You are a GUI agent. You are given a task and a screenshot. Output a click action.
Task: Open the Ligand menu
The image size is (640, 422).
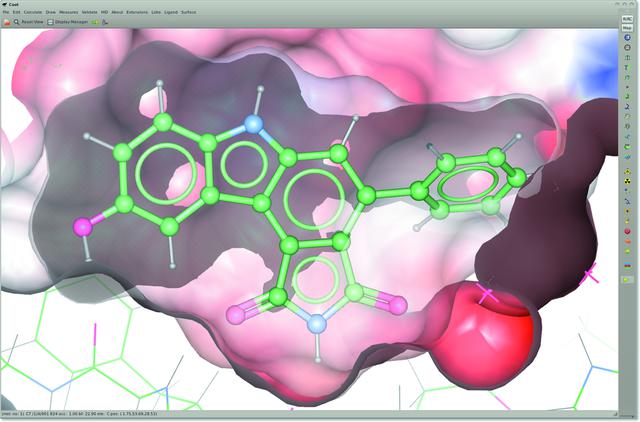pyautogui.click(x=171, y=12)
